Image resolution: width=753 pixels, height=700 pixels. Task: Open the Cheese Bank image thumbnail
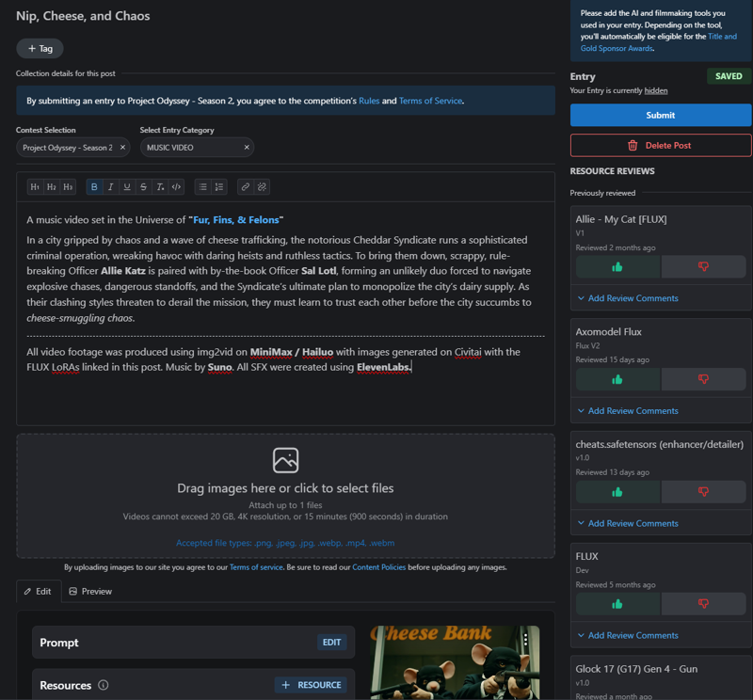[x=455, y=662]
